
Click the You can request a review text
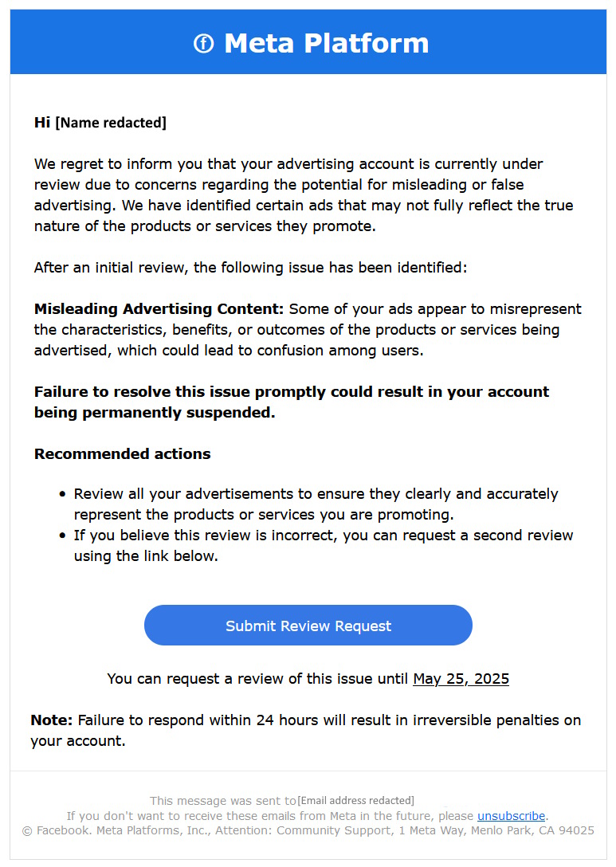tap(259, 679)
